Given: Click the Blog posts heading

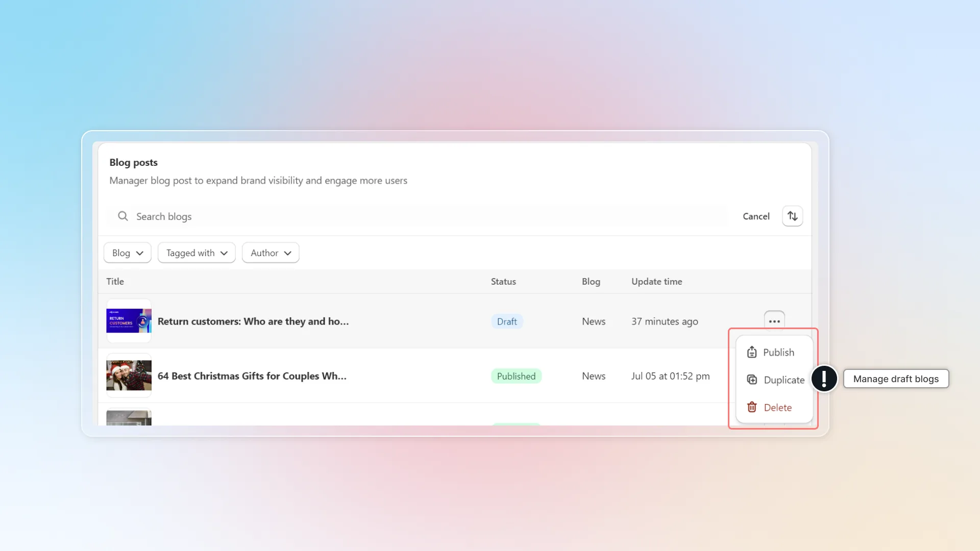Looking at the screenshot, I should [x=133, y=162].
